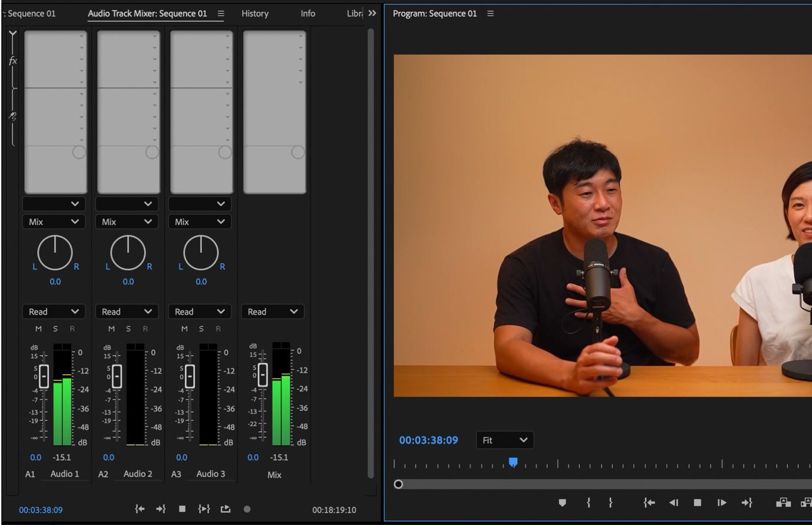The image size is (812, 525).
Task: Open the Read automation dropdown for Audio 1
Action: (x=54, y=311)
